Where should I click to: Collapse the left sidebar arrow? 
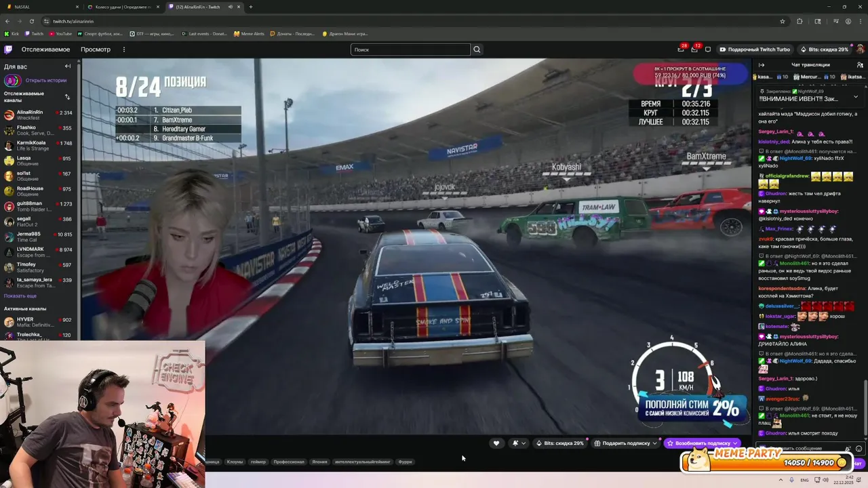point(68,66)
